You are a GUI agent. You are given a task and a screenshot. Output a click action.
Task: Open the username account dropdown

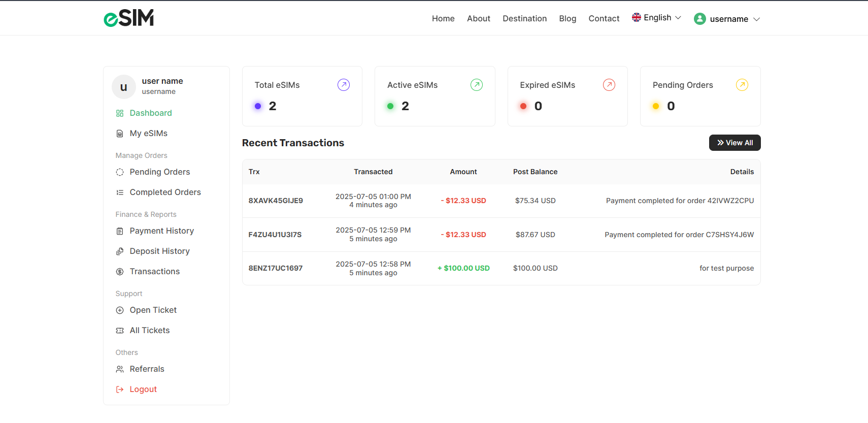coord(727,19)
